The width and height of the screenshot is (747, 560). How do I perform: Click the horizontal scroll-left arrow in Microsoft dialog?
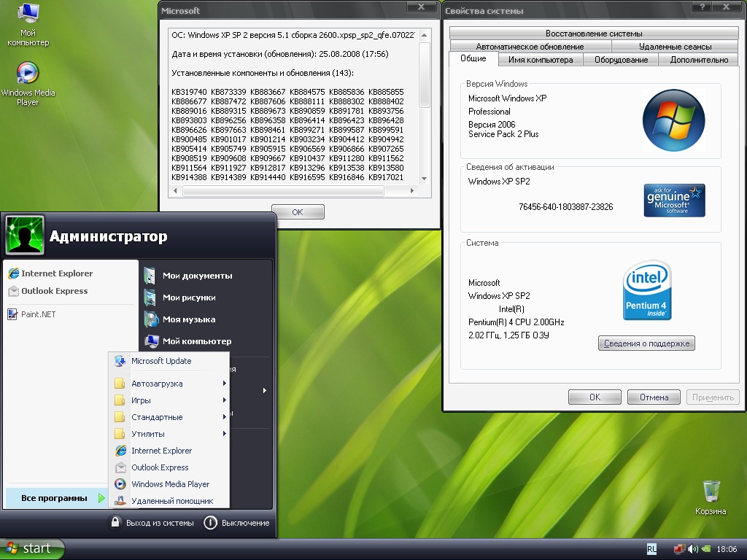pyautogui.click(x=175, y=190)
